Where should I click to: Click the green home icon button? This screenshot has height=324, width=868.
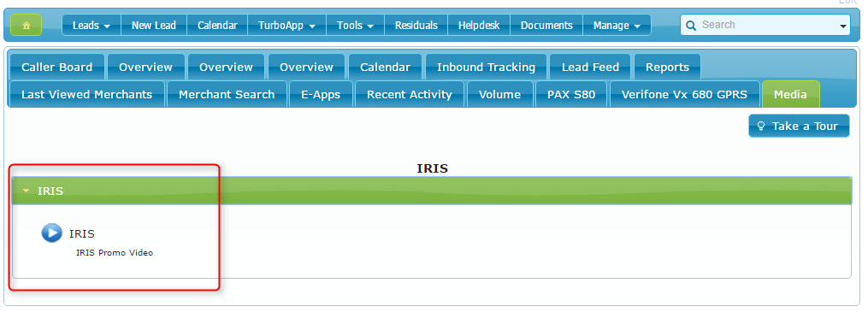coord(26,25)
